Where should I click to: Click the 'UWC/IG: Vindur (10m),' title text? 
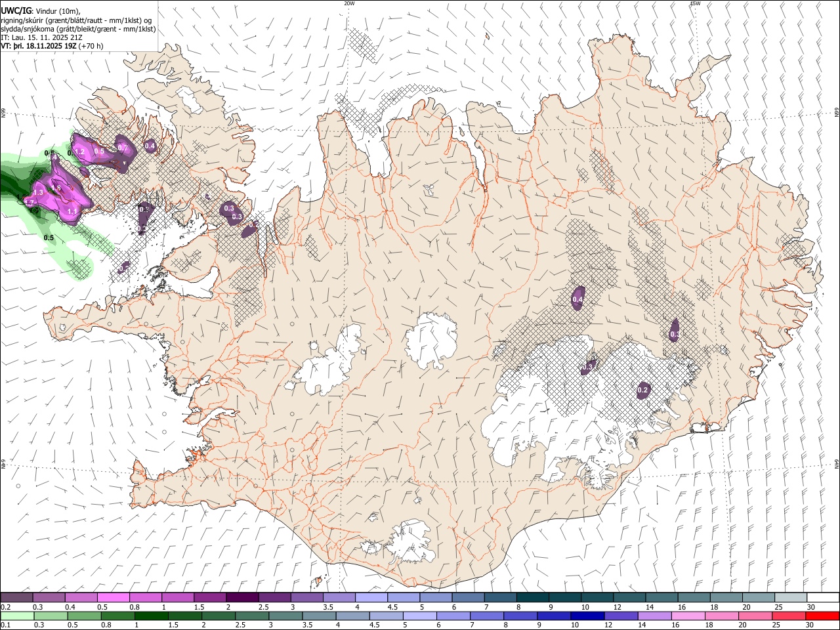(x=40, y=10)
